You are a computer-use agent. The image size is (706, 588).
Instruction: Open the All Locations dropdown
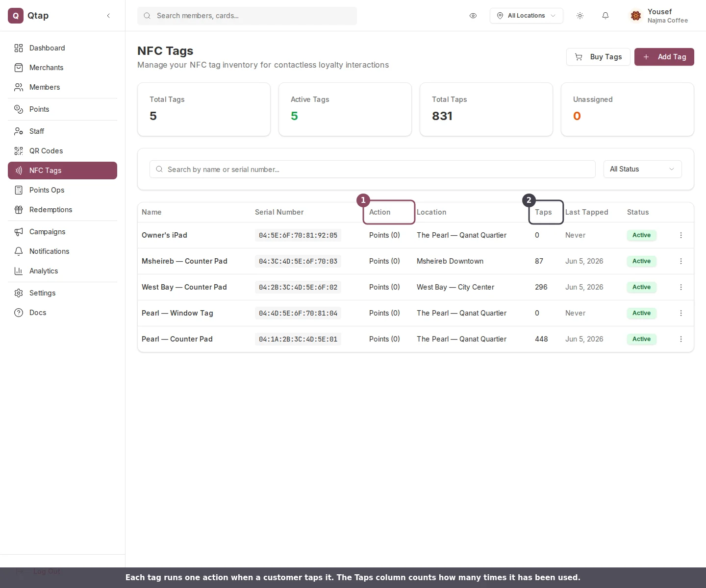pos(526,16)
